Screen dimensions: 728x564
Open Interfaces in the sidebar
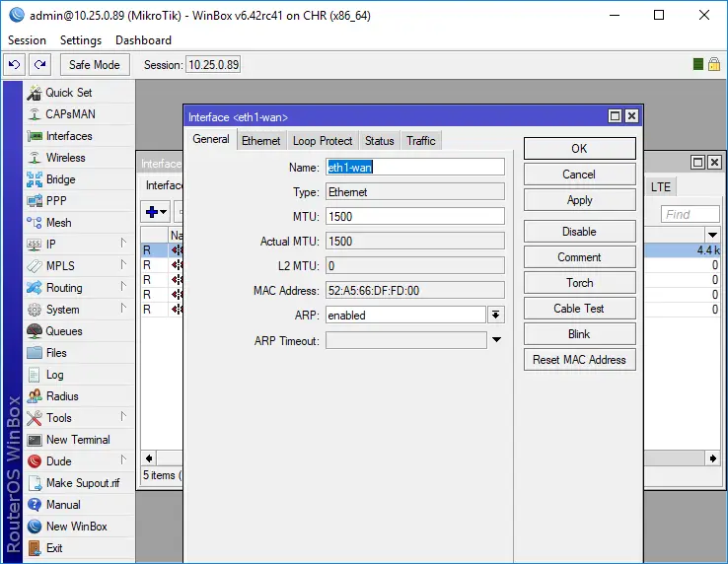(79, 136)
